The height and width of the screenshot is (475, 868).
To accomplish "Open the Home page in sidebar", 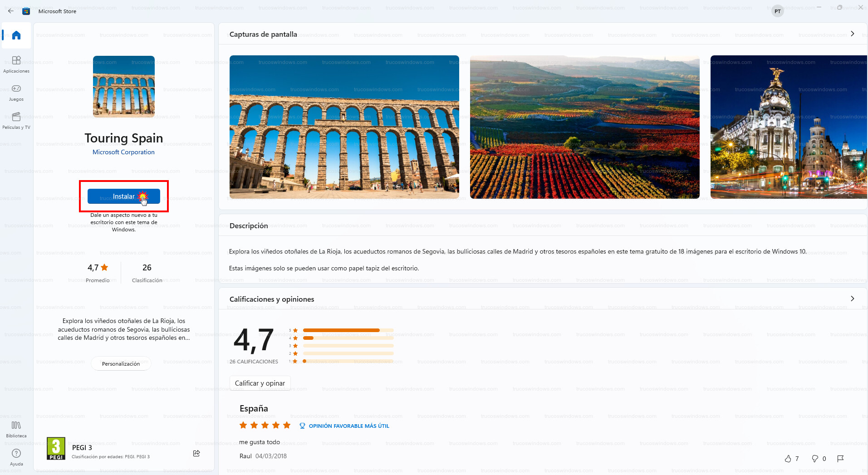I will click(16, 35).
